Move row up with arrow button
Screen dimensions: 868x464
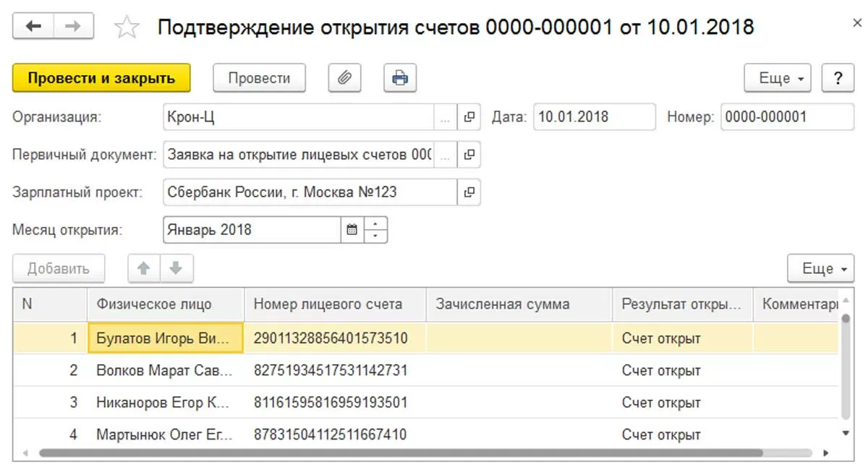pyautogui.click(x=143, y=269)
